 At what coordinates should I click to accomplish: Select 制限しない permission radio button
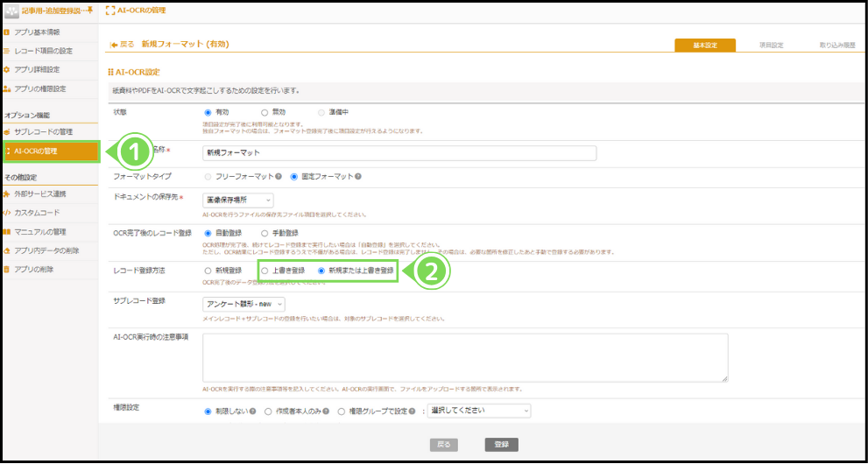coord(208,411)
